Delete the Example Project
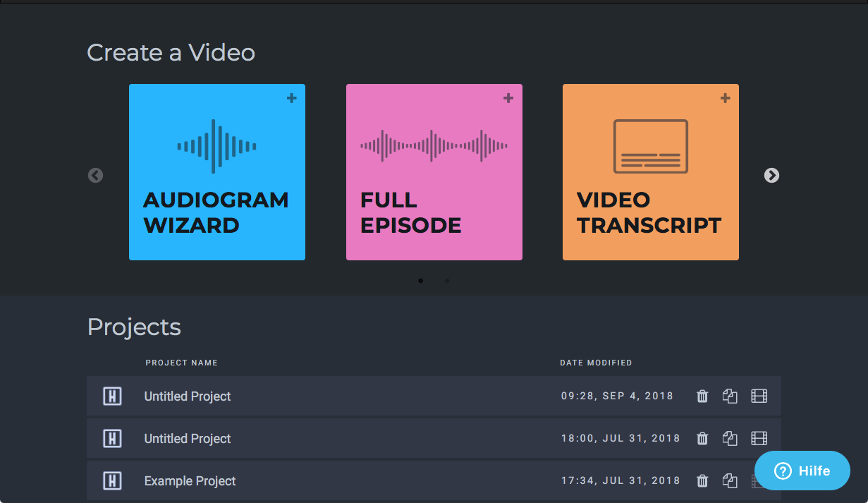The image size is (868, 503). pos(702,481)
